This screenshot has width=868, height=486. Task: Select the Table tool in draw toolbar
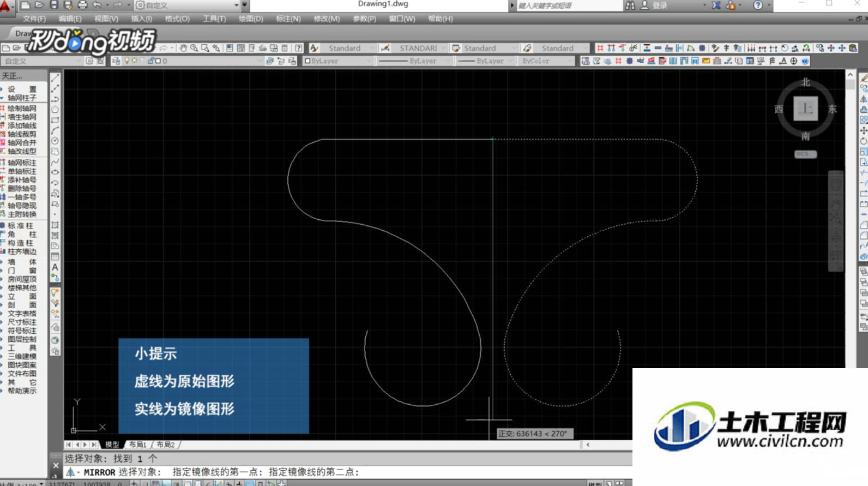pos(55,256)
